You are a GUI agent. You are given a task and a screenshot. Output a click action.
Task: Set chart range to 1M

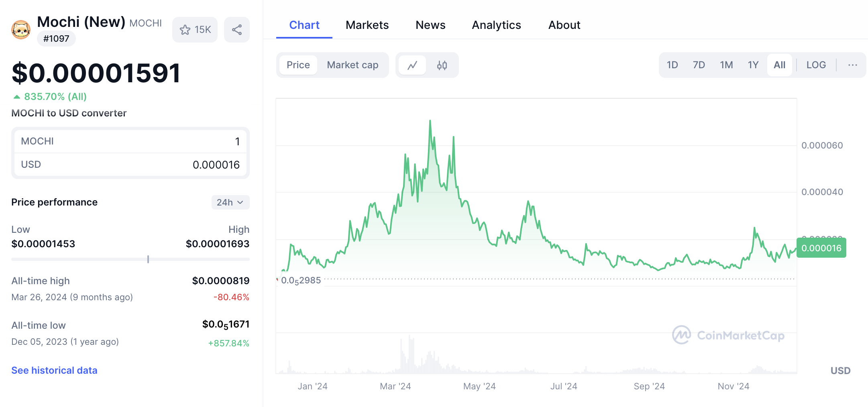(x=726, y=65)
